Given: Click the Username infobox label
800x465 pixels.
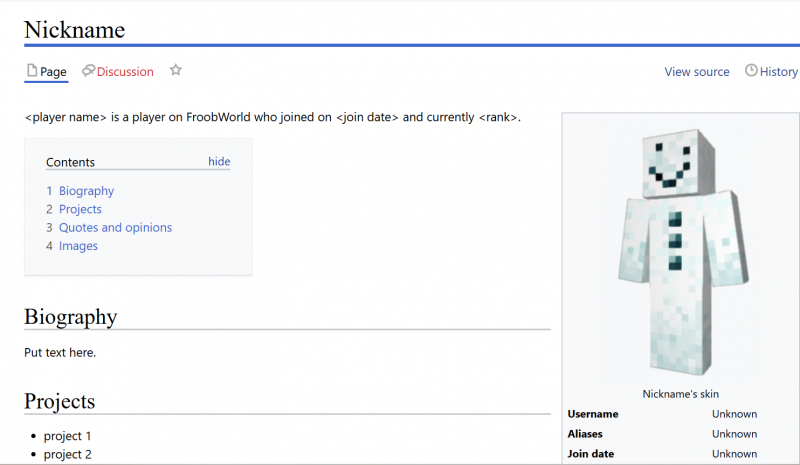Looking at the screenshot, I should (593, 414).
